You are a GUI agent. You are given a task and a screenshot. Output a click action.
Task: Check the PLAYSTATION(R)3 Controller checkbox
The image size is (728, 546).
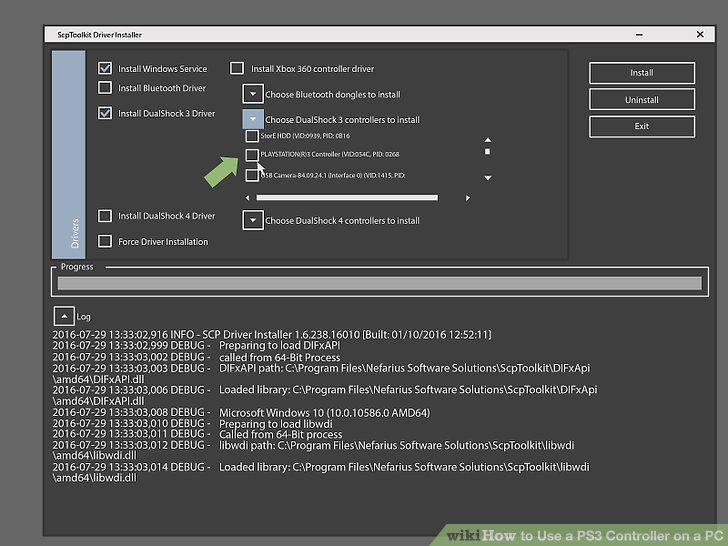pyautogui.click(x=252, y=155)
